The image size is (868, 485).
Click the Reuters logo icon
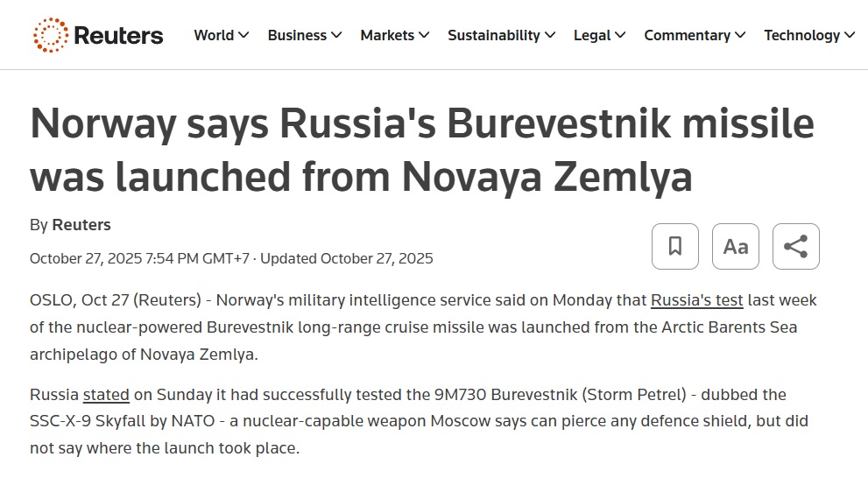(50, 35)
